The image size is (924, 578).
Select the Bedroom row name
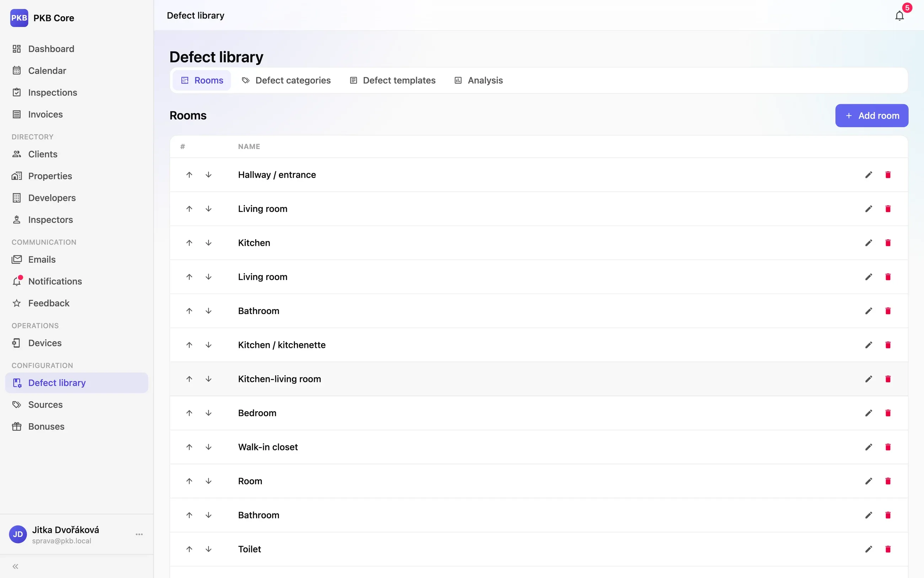[257, 413]
